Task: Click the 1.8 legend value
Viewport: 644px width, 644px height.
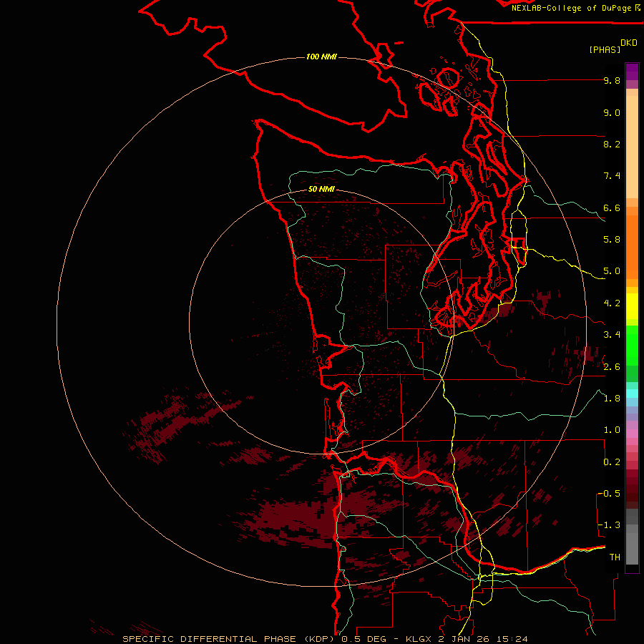Action: pos(612,399)
